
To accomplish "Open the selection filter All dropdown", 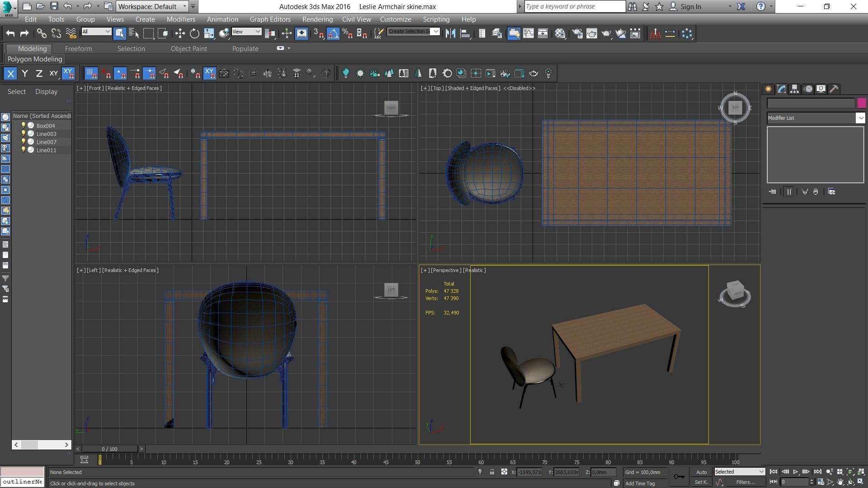I will pyautogui.click(x=96, y=31).
